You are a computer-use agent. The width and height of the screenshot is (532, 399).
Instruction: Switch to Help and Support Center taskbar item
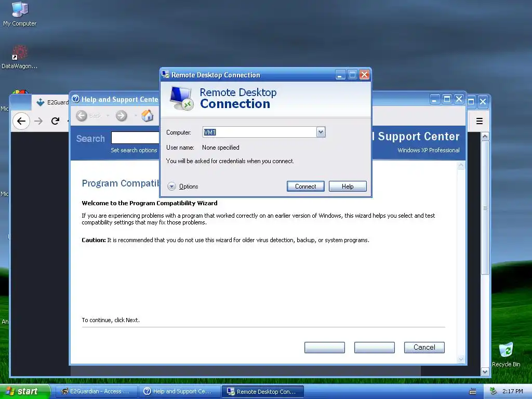point(180,392)
